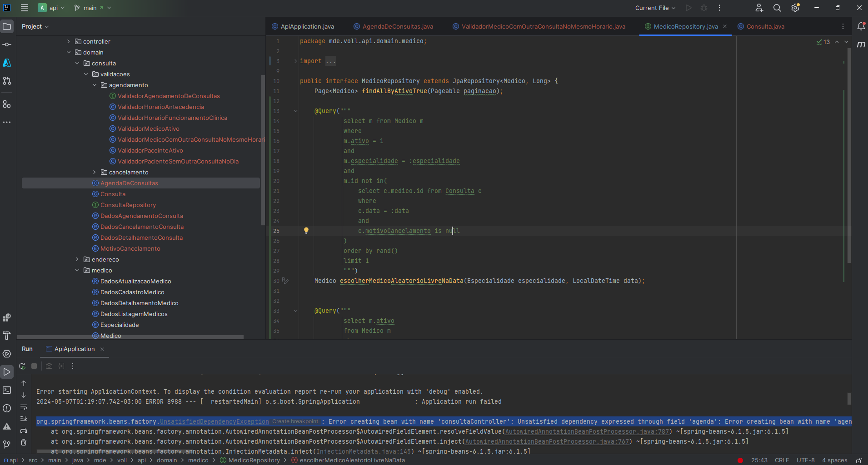Click the 13 inspections widget
Viewport: 868px width, 465px height.
coord(823,42)
